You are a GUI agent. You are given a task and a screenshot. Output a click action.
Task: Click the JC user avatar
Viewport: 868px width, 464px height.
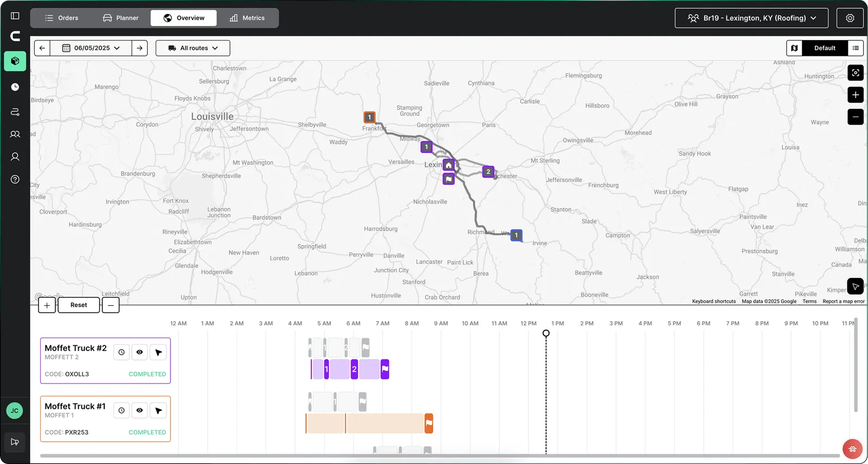[15, 411]
